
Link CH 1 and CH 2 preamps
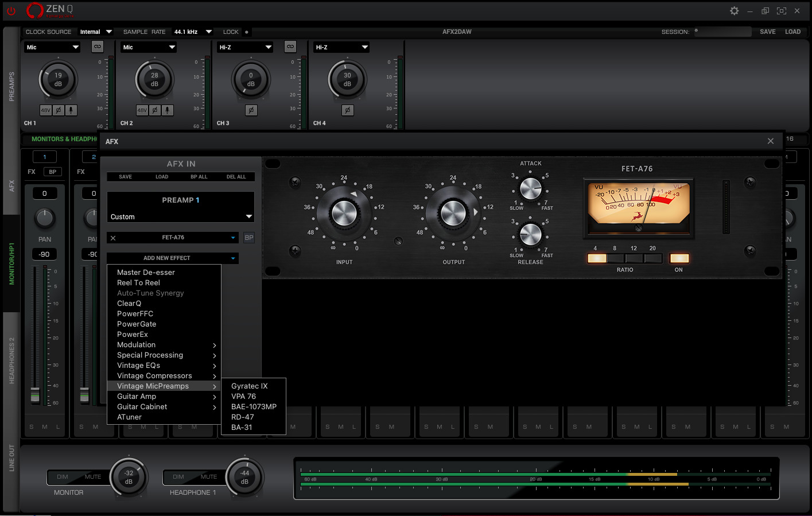[98, 46]
